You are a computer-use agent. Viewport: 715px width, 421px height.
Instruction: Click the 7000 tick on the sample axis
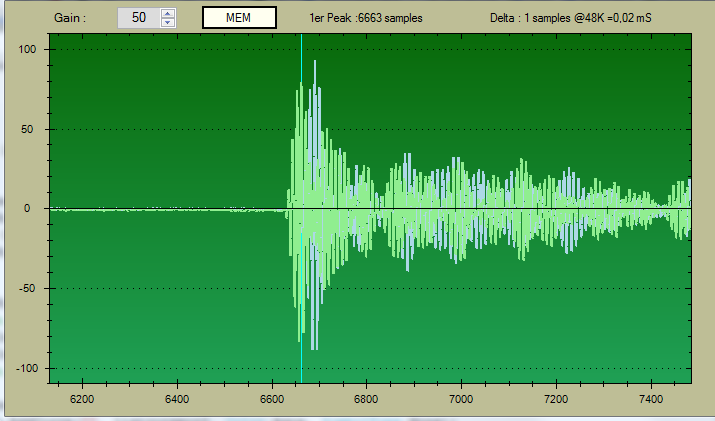tap(461, 398)
